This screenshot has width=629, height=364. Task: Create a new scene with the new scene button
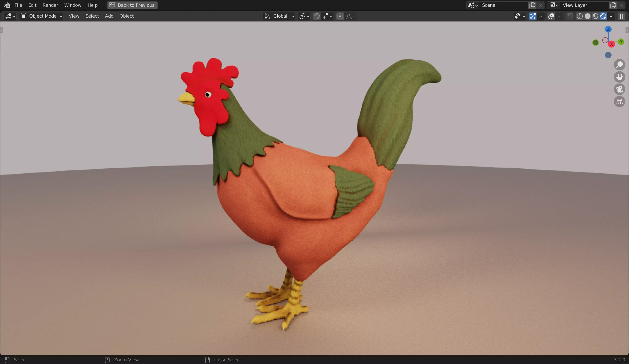[x=532, y=5]
